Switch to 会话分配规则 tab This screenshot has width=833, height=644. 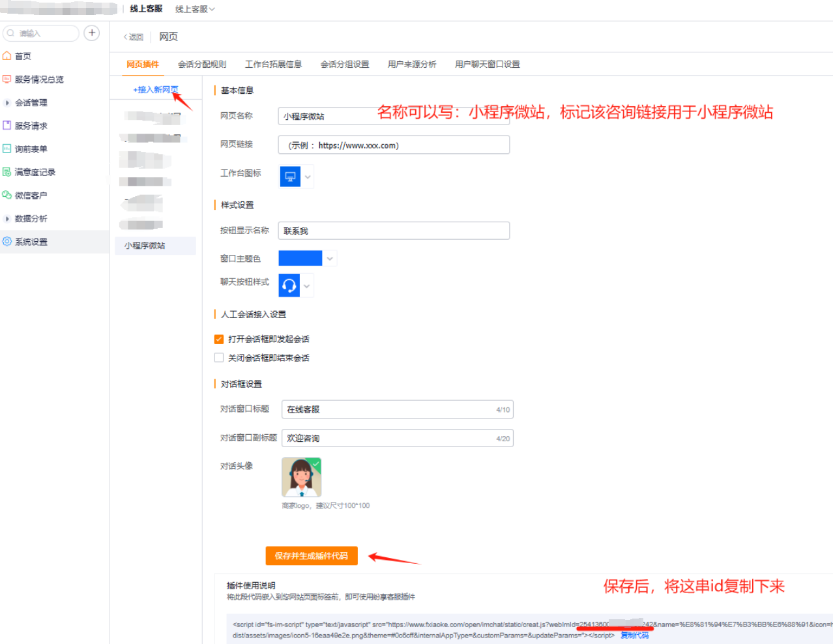pos(202,64)
